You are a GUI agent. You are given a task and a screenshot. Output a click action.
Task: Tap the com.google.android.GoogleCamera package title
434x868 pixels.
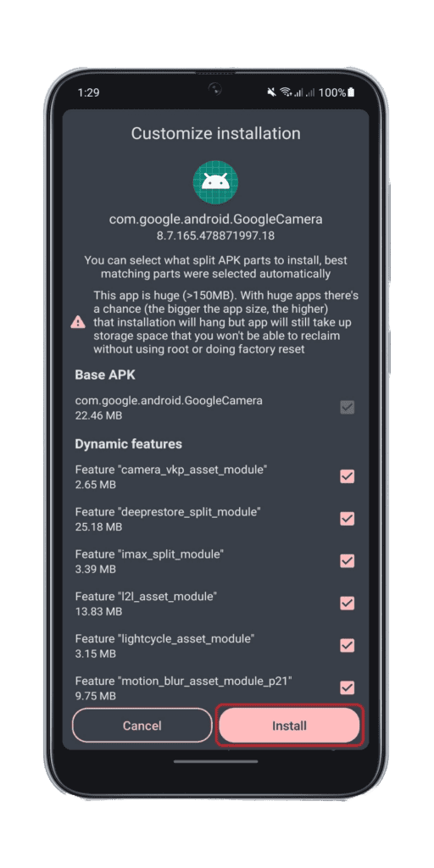pos(215,220)
